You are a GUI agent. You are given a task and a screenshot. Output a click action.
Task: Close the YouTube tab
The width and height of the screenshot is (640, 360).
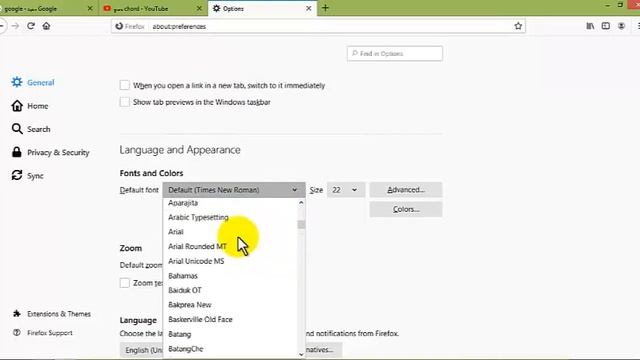tap(199, 8)
